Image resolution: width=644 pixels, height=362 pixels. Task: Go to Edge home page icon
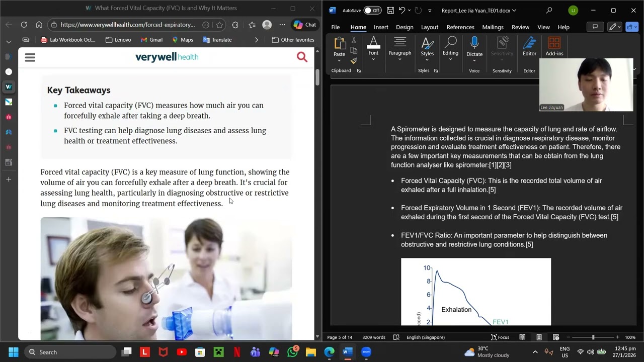point(39,25)
